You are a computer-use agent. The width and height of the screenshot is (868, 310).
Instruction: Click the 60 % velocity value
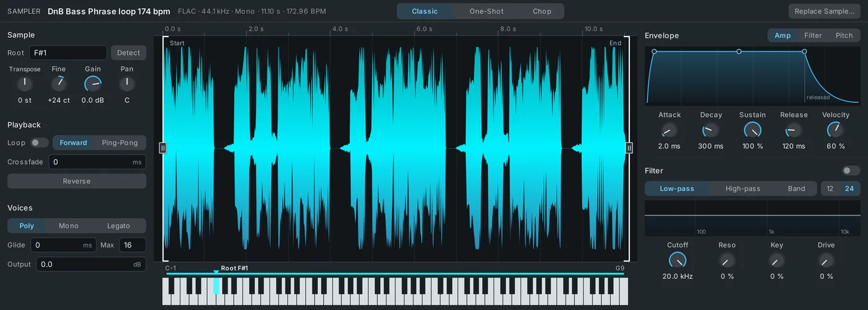pos(836,146)
